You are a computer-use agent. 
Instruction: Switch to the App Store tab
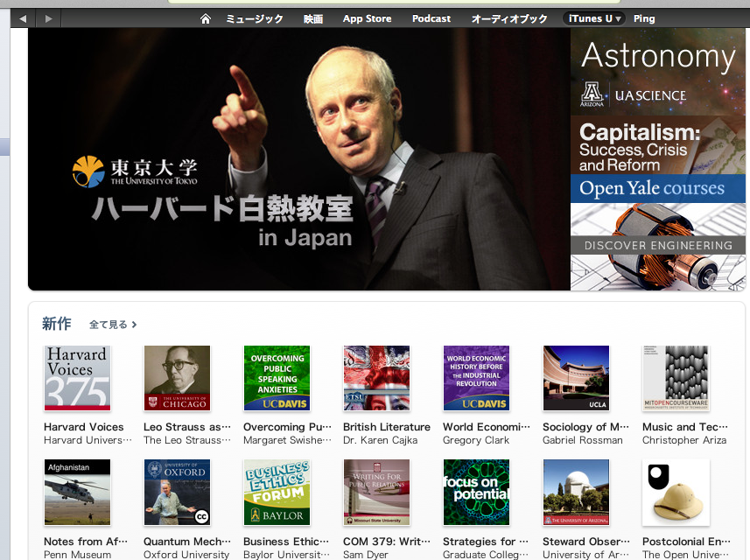point(367,18)
